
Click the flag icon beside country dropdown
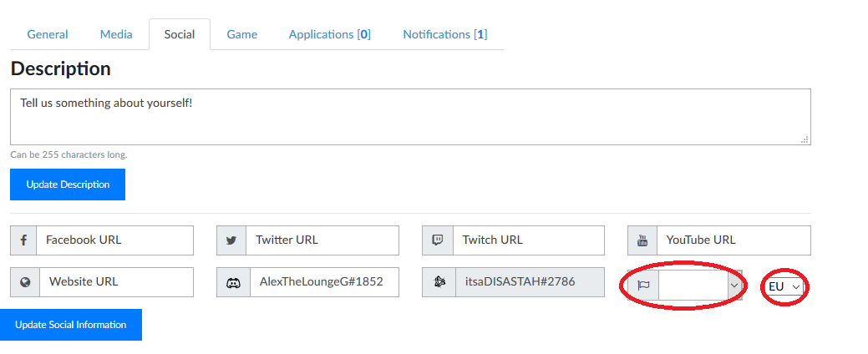coord(643,286)
